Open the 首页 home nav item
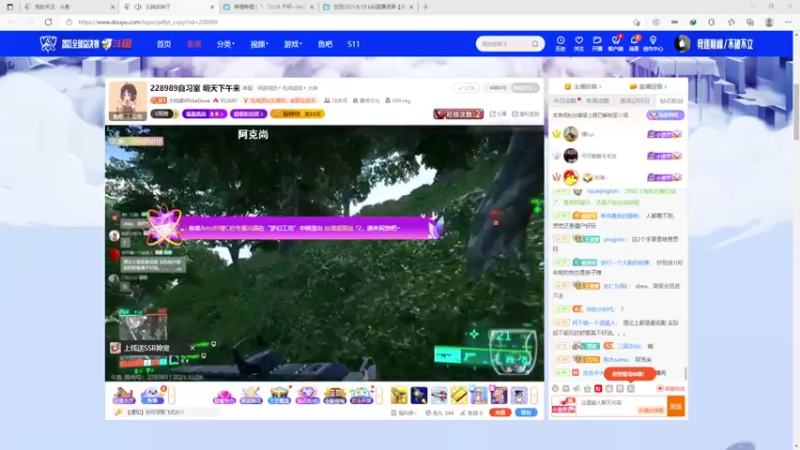The image size is (800, 450). pyautogui.click(x=163, y=44)
